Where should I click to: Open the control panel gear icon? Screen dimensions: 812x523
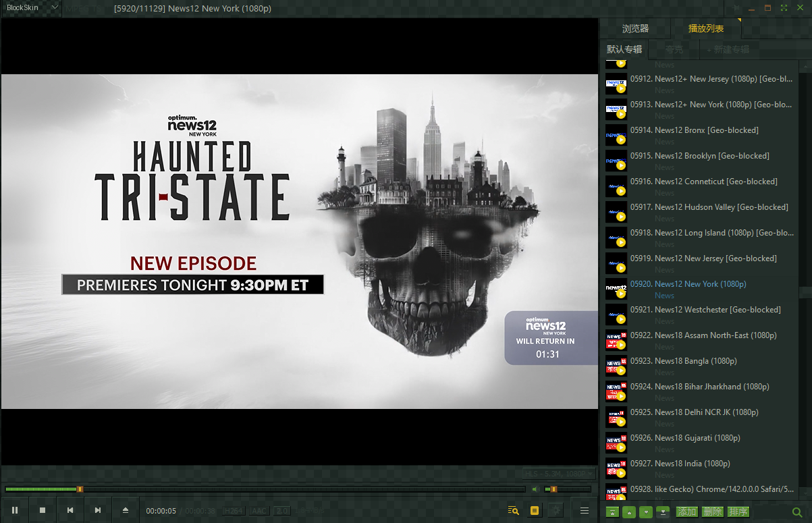[x=556, y=510]
